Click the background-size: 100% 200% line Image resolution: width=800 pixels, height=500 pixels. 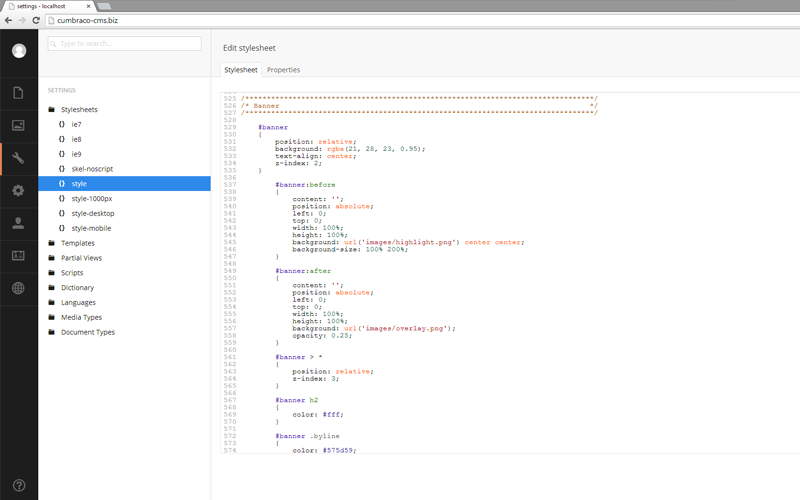point(350,249)
